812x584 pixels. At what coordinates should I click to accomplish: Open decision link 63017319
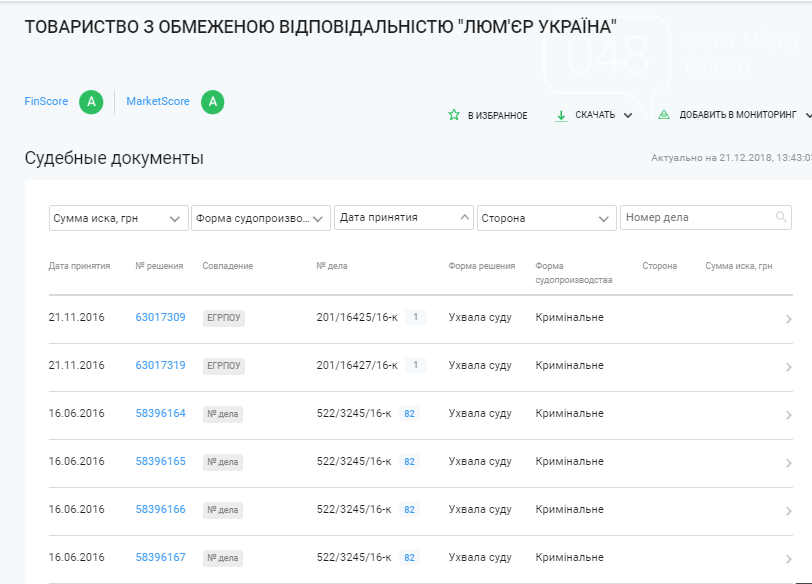point(161,366)
